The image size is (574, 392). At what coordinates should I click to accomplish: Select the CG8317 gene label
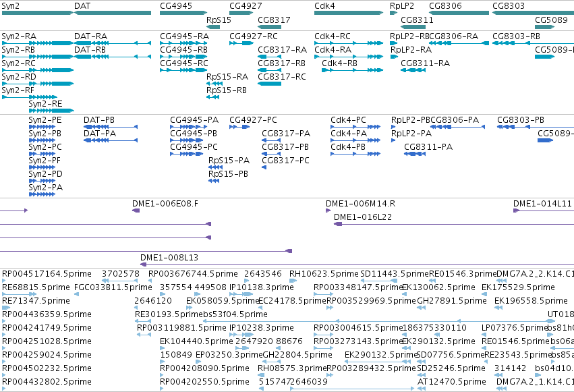point(274,20)
